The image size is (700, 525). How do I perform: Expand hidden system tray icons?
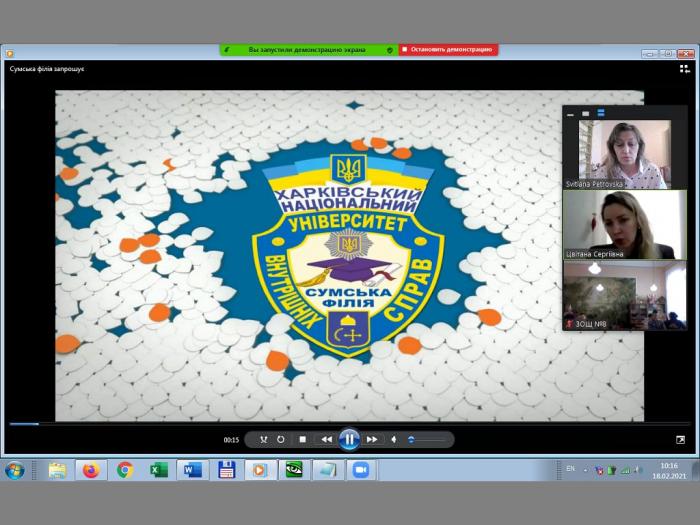[x=587, y=469]
